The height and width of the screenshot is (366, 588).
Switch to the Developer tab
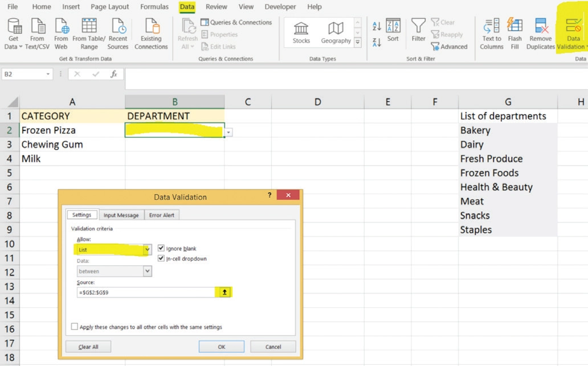pos(280,7)
